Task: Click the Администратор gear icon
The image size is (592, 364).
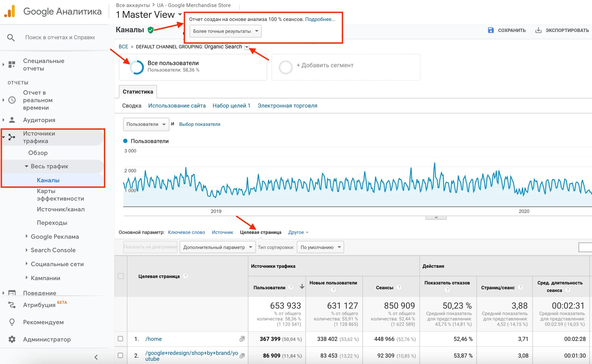Action: point(12,339)
